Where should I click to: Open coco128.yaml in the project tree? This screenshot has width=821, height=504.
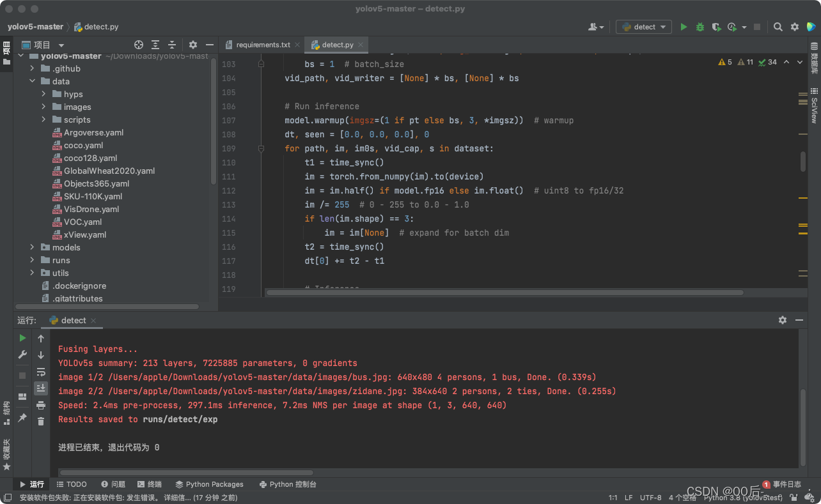pos(90,158)
